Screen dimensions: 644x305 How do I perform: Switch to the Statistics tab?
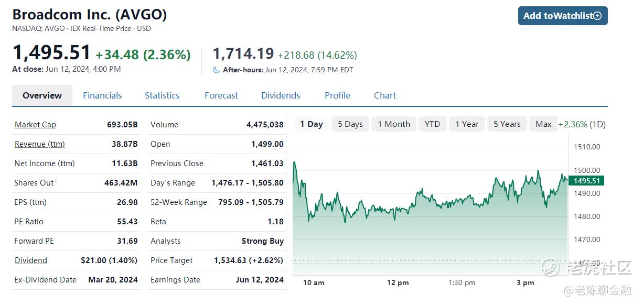click(x=162, y=95)
